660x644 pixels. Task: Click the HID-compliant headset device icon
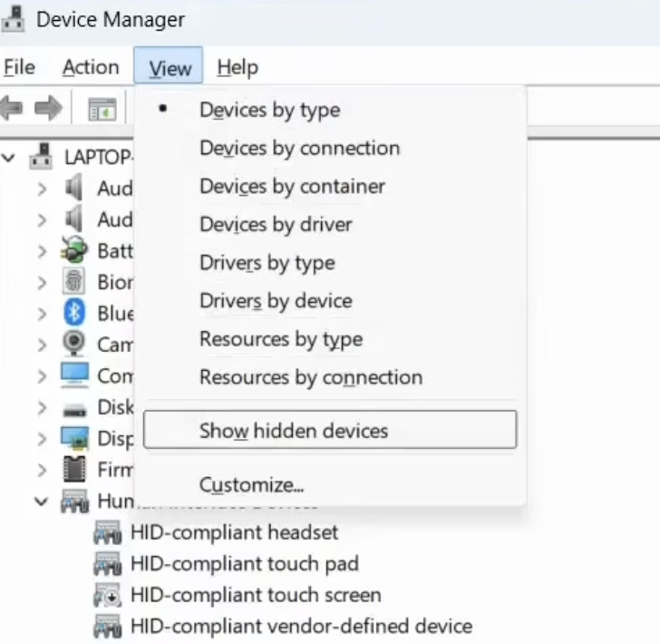tap(107, 532)
